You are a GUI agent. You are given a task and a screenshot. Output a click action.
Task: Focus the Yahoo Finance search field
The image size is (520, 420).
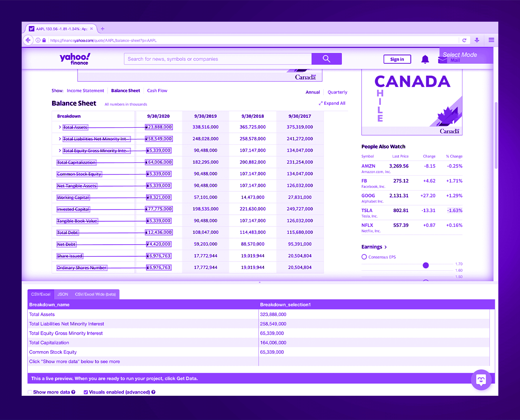[218, 59]
